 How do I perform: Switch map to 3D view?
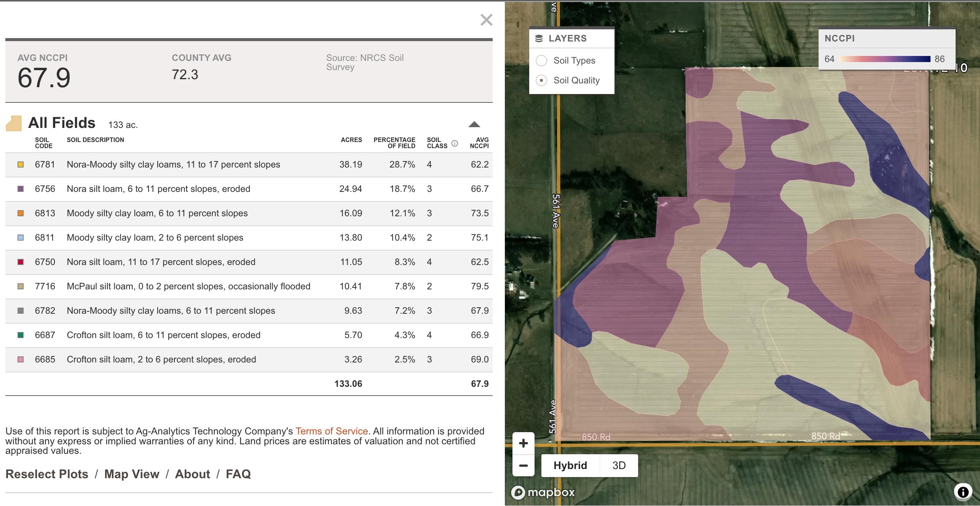[619, 465]
